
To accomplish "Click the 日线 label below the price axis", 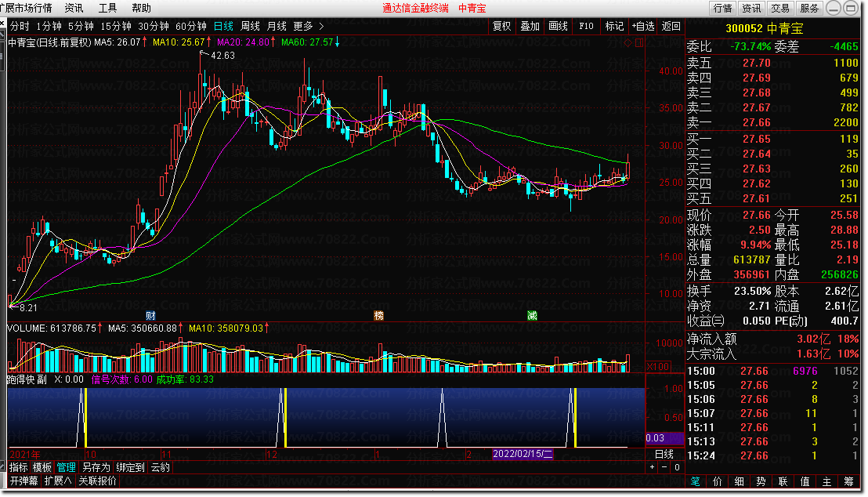I will 664,454.
